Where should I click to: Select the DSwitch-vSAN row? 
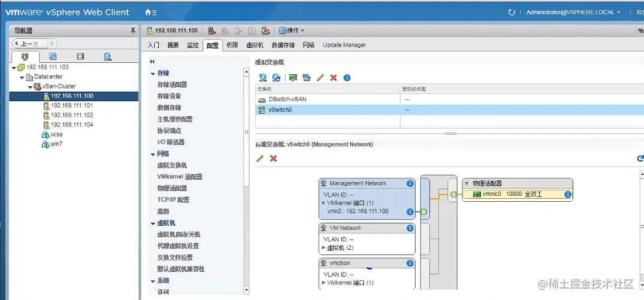(x=449, y=99)
